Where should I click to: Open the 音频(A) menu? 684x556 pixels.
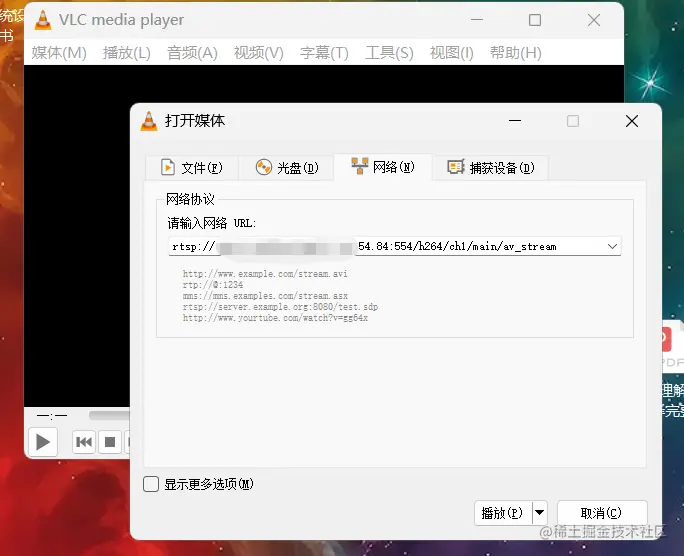point(192,53)
